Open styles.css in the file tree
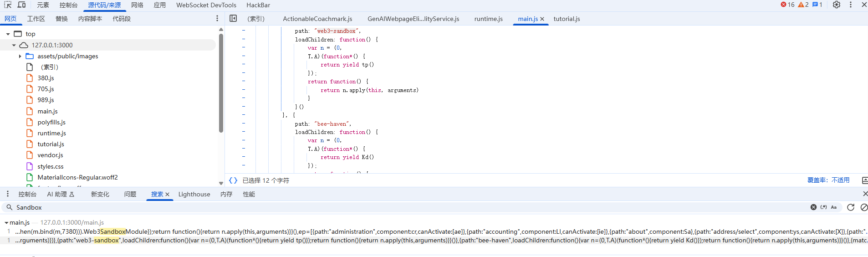Image resolution: width=868 pixels, height=257 pixels. pos(51,166)
